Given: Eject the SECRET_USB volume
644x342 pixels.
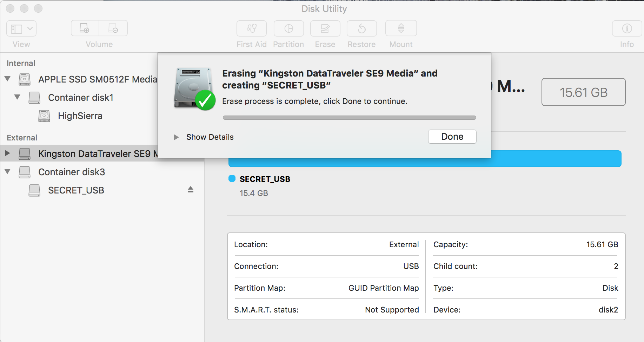Looking at the screenshot, I should [x=191, y=190].
